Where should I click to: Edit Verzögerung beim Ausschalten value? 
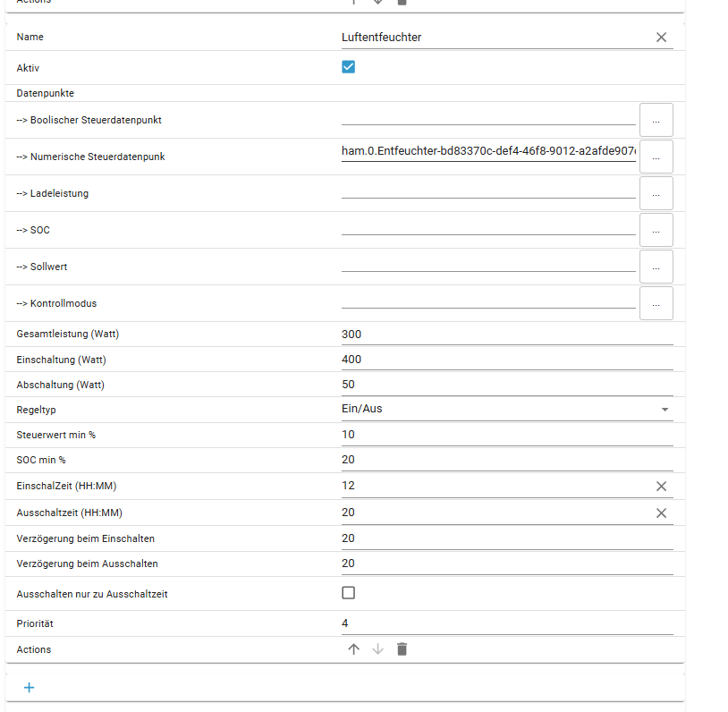point(507,564)
